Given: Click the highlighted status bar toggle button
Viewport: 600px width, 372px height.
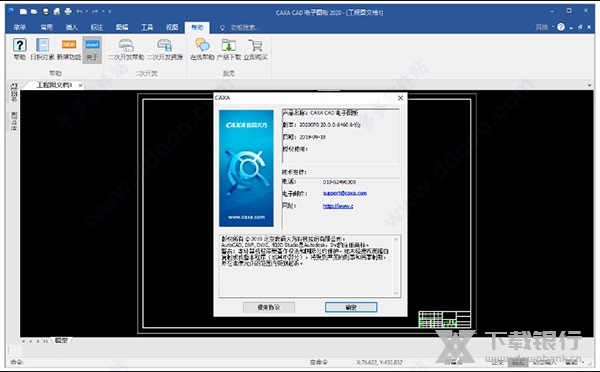Looking at the screenshot, I should pos(517,362).
